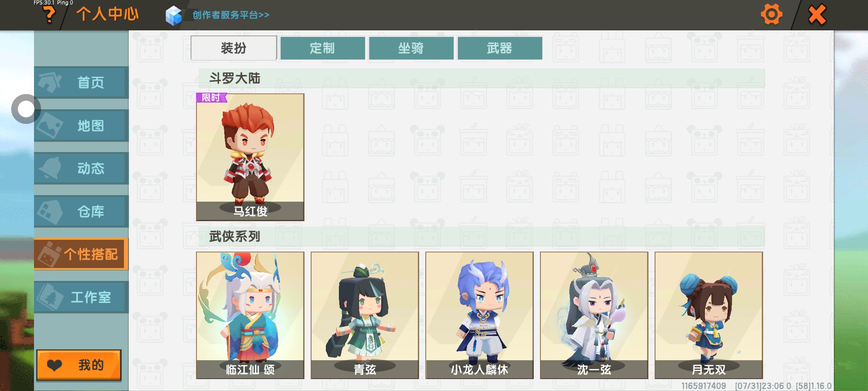Click the warehouse icon beside 仓库
Image resolution: width=868 pixels, height=391 pixels.
pyautogui.click(x=50, y=211)
